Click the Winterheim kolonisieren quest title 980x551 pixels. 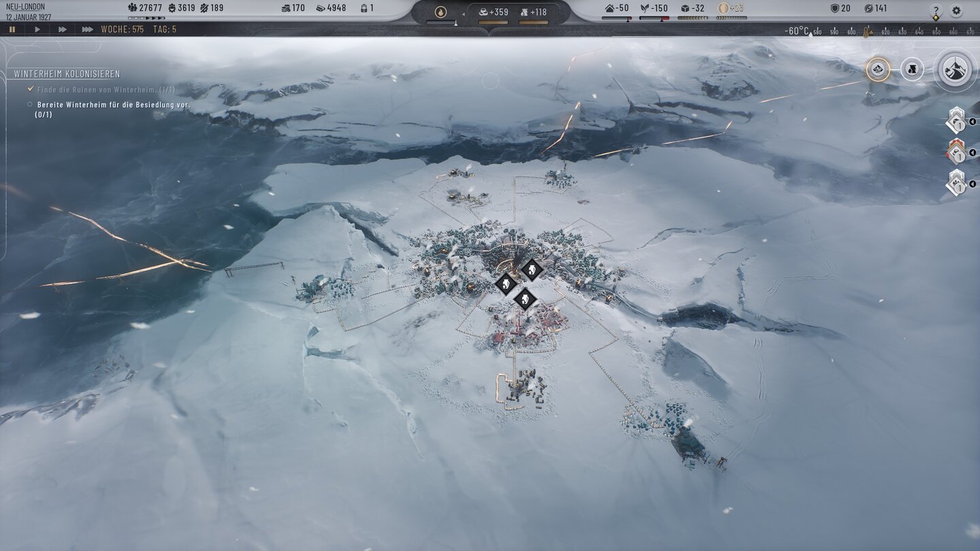pos(67,74)
